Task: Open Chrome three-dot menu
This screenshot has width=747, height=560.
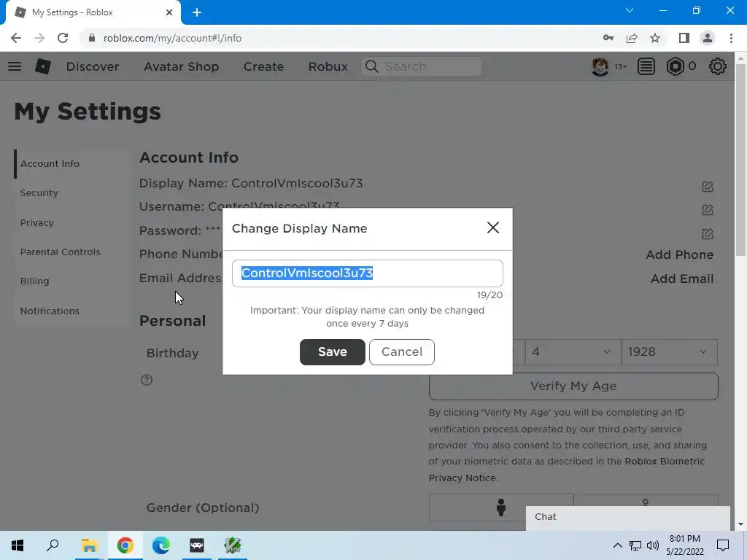Action: click(x=731, y=38)
